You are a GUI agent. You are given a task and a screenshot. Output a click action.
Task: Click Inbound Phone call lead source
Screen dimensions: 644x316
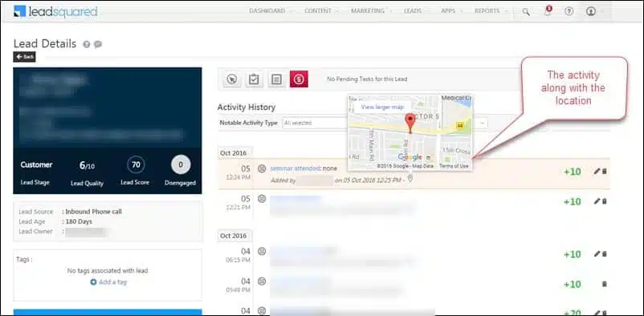point(94,212)
